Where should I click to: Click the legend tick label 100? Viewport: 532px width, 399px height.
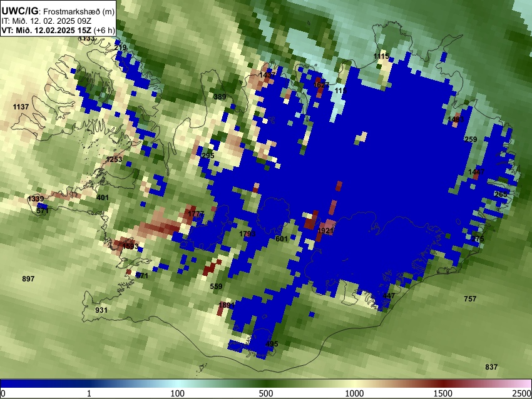[x=177, y=393]
